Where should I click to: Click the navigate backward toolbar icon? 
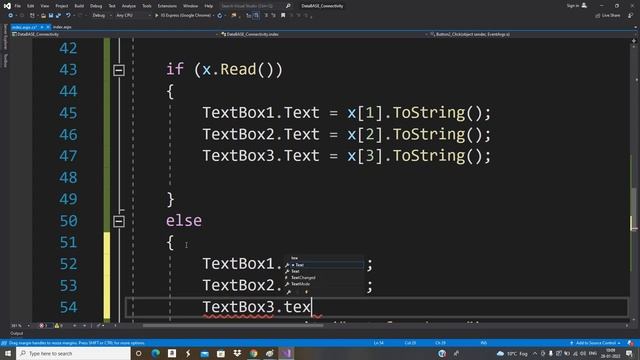tap(11, 16)
